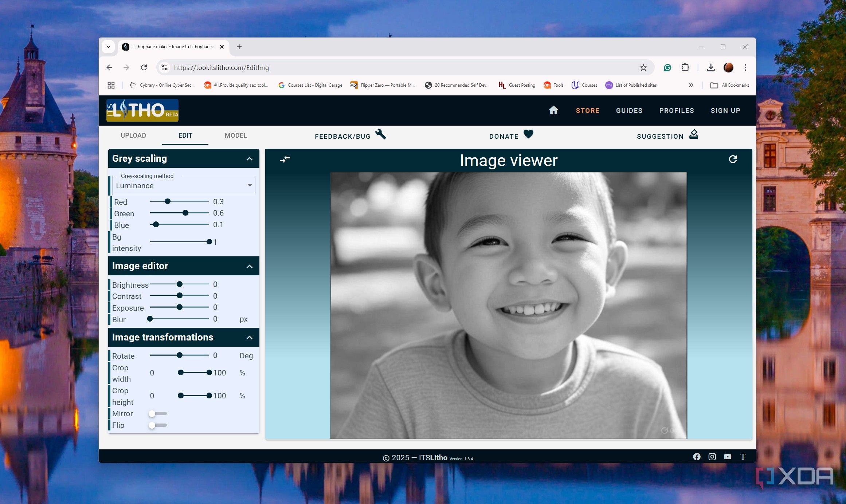846x504 pixels.
Task: Open the Chrome downloads icon
Action: coord(710,67)
